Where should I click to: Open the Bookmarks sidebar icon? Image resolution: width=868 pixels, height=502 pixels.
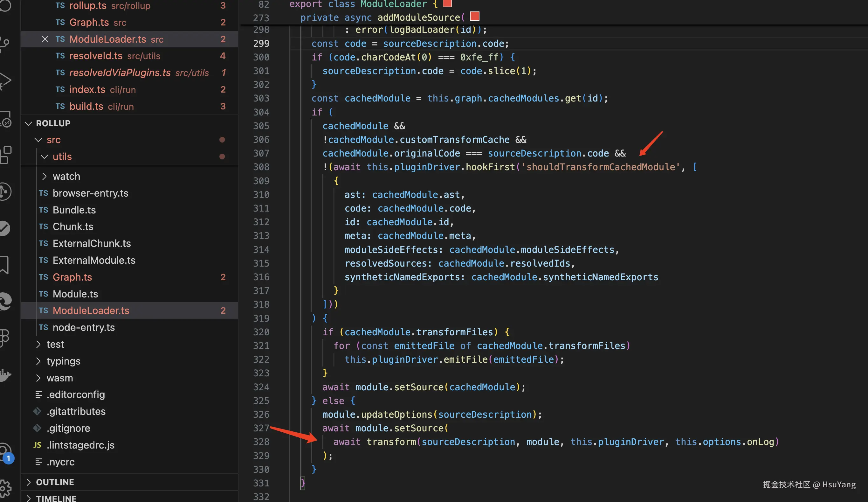(4, 265)
